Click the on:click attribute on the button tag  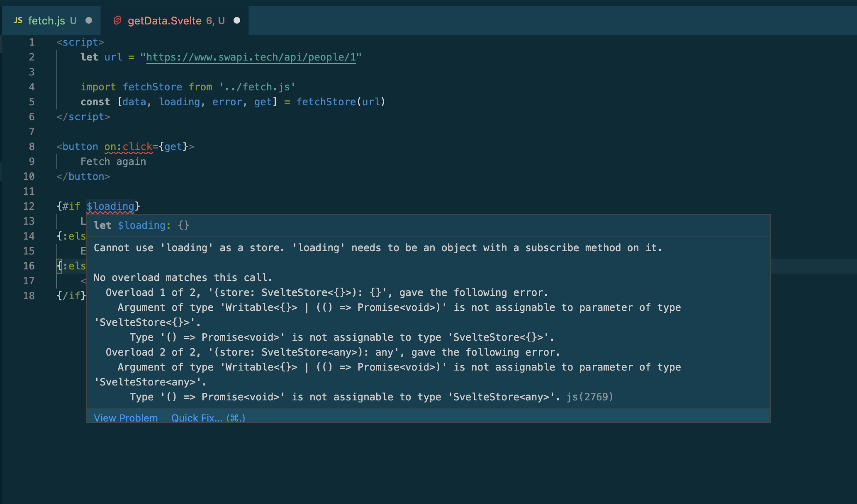[x=128, y=147]
